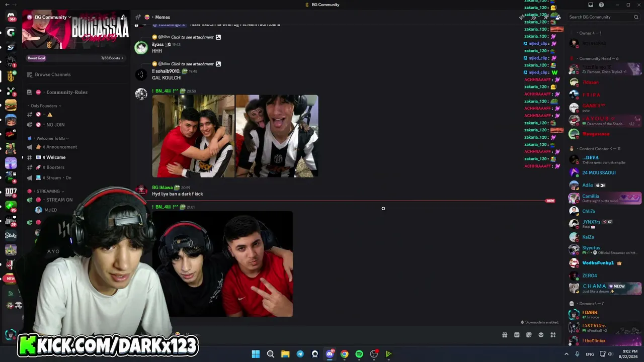
Task: Open Spotify from taskbar
Action: click(359, 354)
